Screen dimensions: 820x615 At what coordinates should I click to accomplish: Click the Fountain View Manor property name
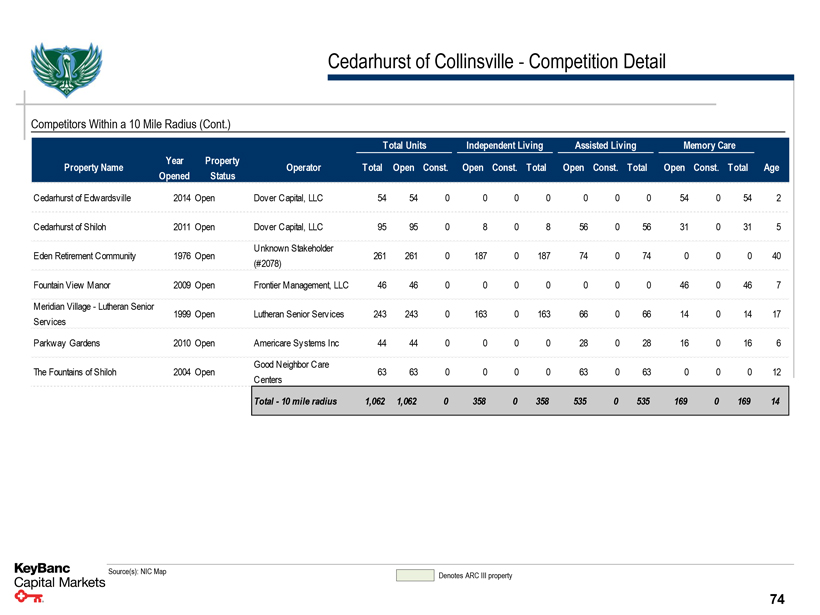pos(69,285)
